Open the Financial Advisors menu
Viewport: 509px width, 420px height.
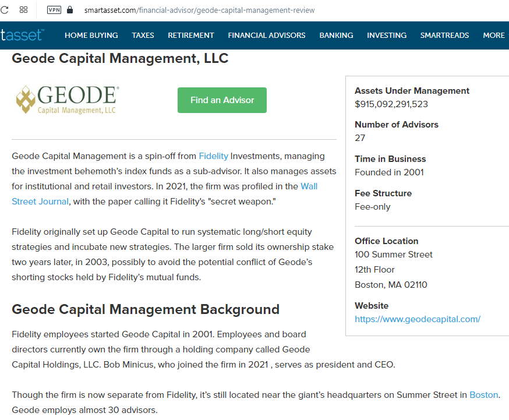click(267, 36)
